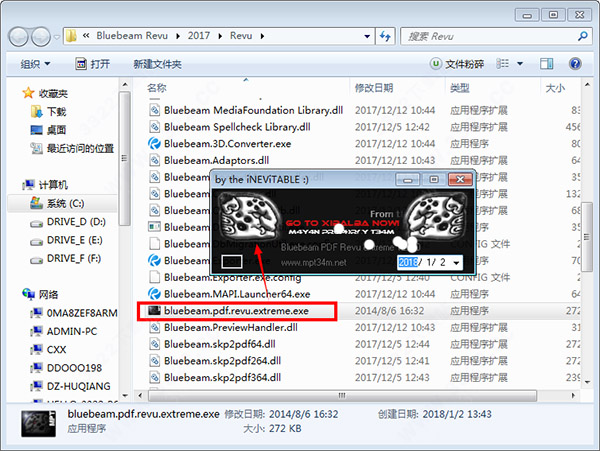Click the 文件粉碎 toolbar label
600x451 pixels.
[x=465, y=64]
